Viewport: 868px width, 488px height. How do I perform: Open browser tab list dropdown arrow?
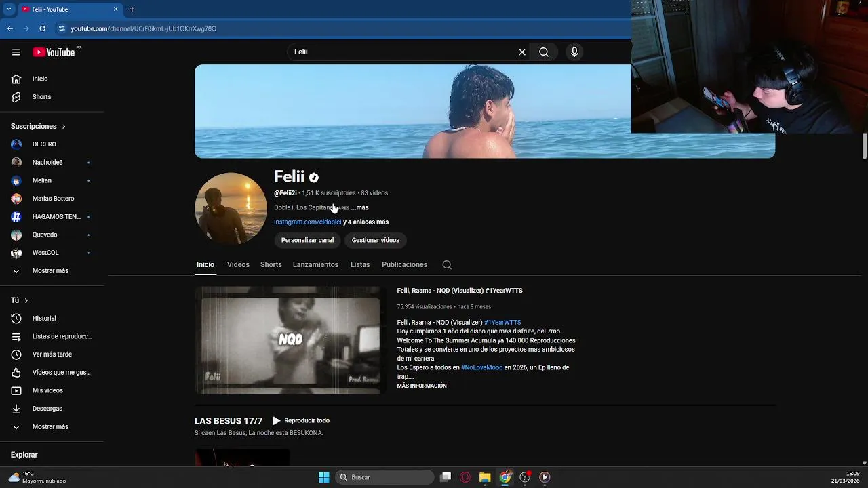9,9
